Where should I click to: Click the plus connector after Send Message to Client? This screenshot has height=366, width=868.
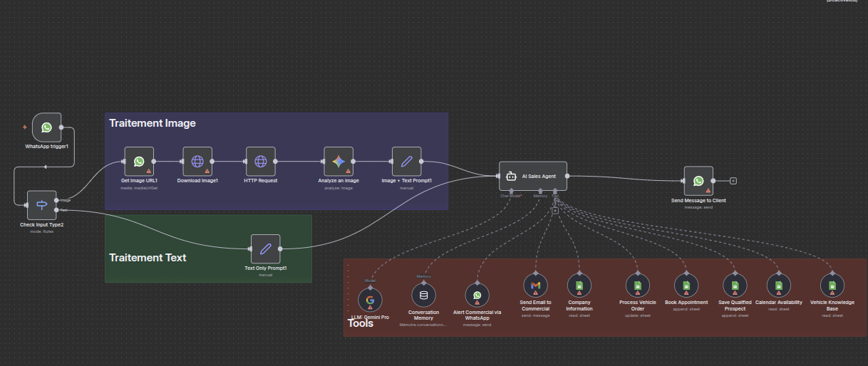(733, 181)
